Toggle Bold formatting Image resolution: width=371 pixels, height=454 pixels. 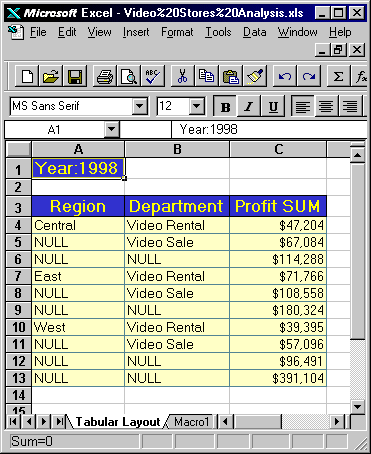tap(225, 106)
